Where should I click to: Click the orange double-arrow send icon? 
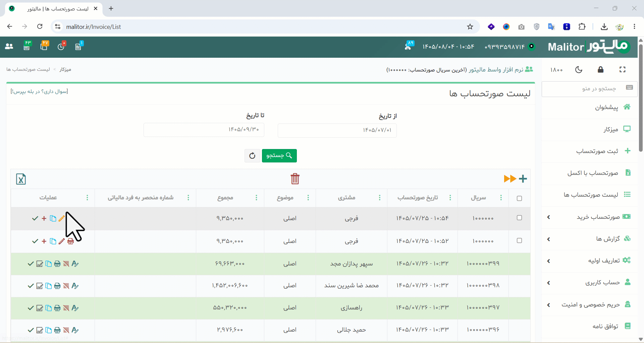point(510,179)
